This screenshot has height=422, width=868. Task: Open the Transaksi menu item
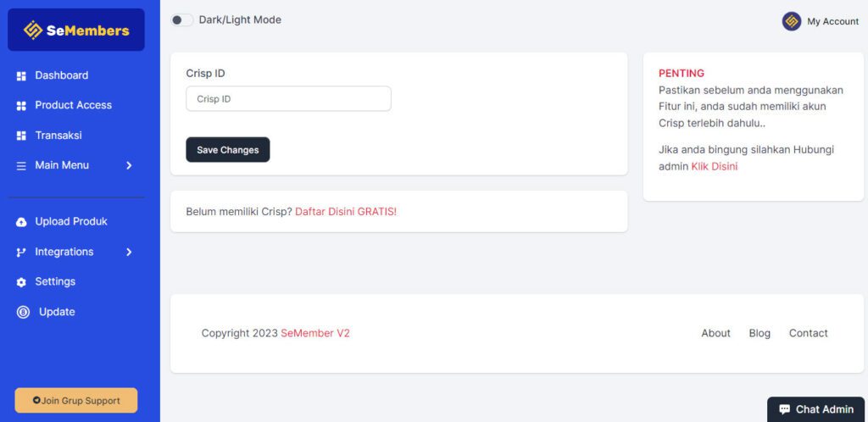58,136
